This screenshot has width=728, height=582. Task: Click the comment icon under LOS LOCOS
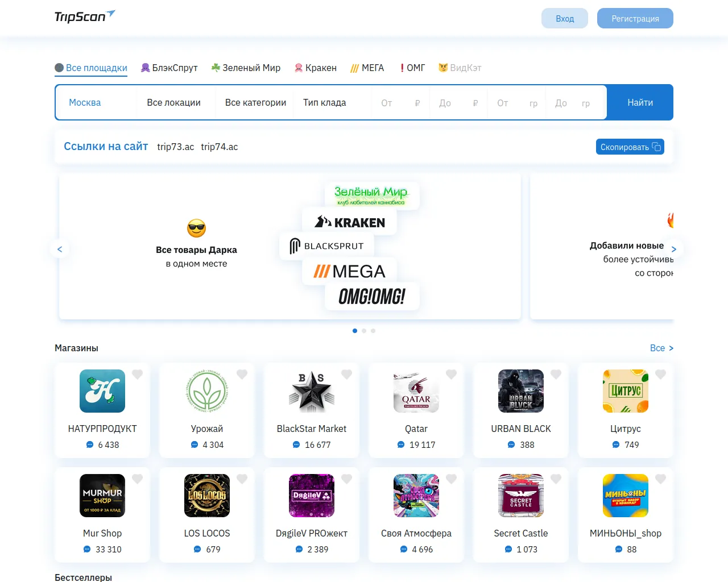coord(197,549)
